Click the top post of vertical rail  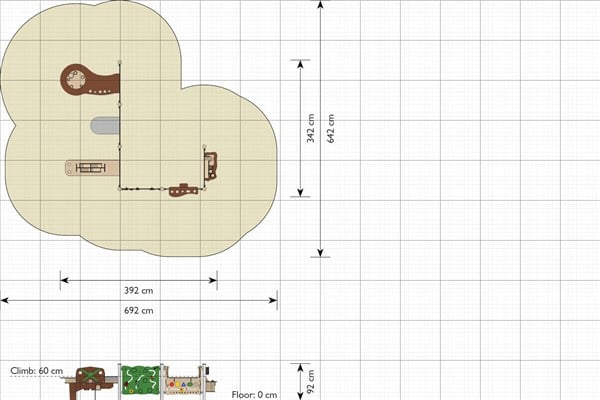pos(120,62)
